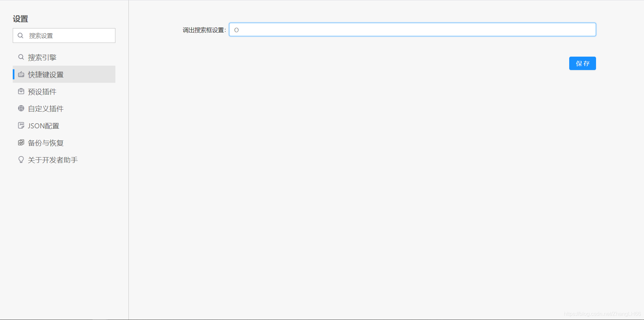Click the globe icon beside 自定义插件
Viewport: 644px width, 320px height.
(21, 109)
